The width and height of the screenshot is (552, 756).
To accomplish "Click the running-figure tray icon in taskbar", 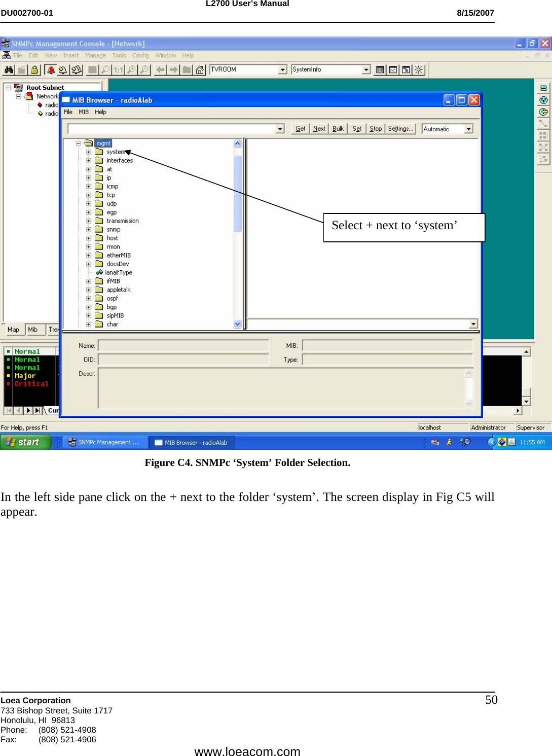I will (x=449, y=442).
